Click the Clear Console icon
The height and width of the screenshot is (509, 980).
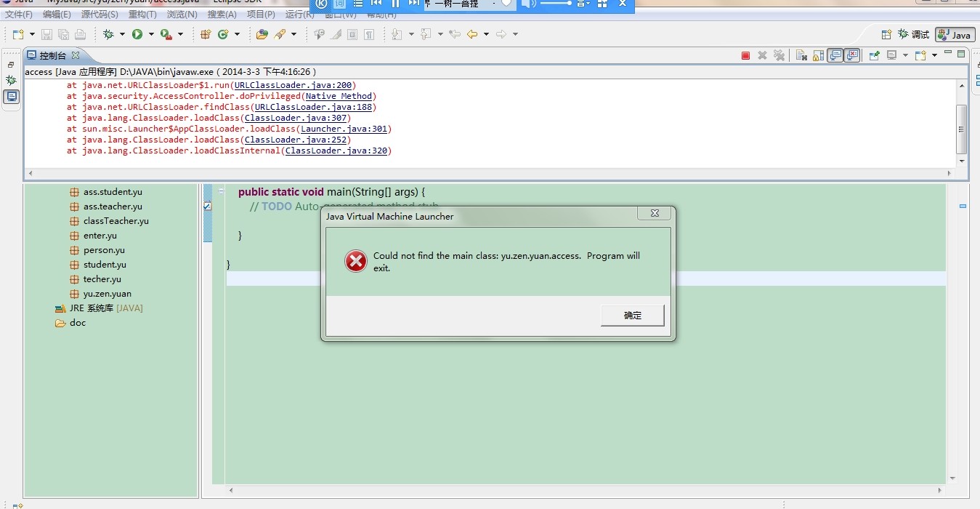pyautogui.click(x=801, y=55)
